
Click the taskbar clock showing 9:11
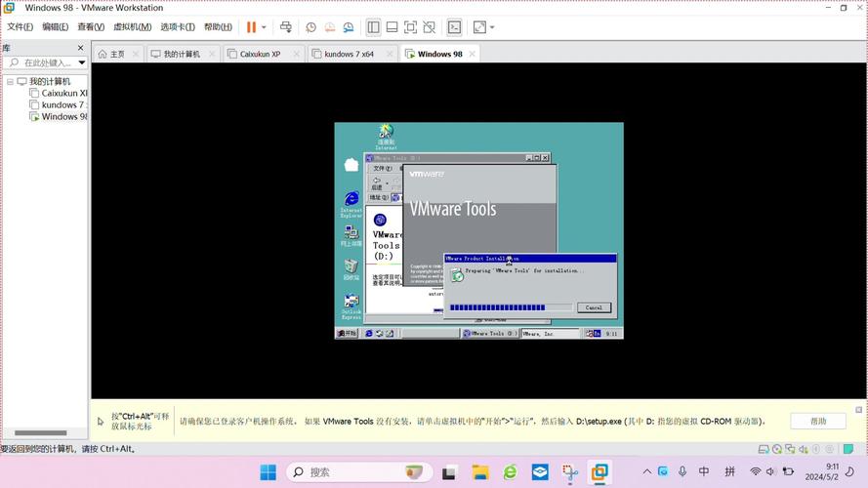coord(821,472)
